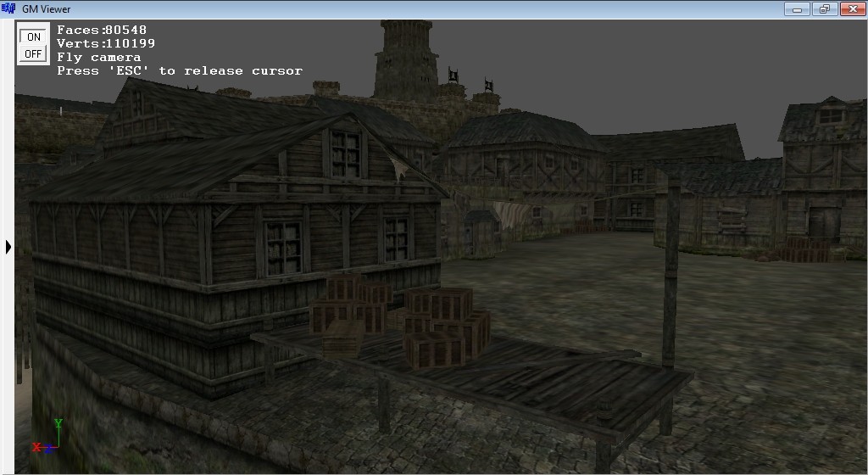868x475 pixels.
Task: Switch off using the OFF button
Action: point(33,53)
